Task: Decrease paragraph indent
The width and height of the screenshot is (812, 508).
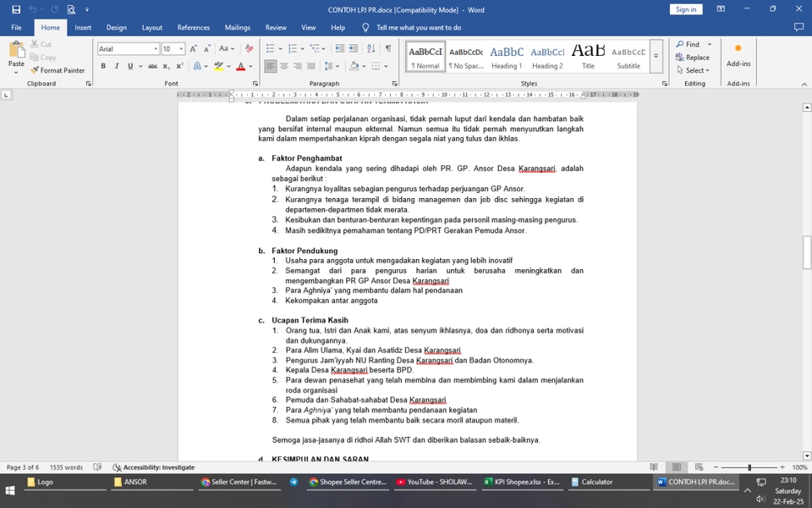Action: (x=340, y=49)
